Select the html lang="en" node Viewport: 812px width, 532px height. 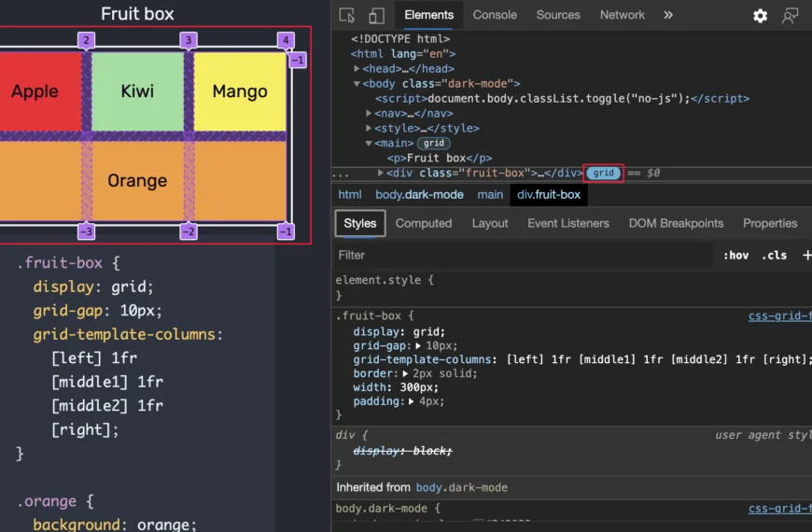403,54
